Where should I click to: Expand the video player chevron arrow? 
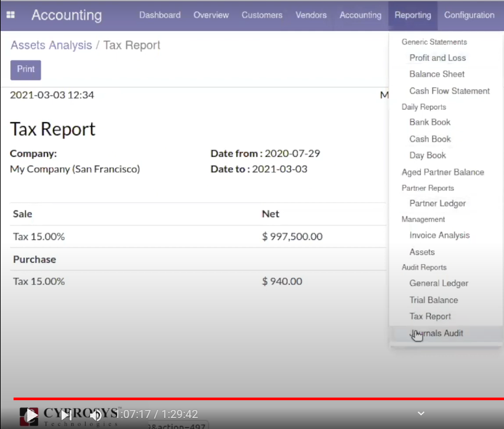(x=421, y=414)
